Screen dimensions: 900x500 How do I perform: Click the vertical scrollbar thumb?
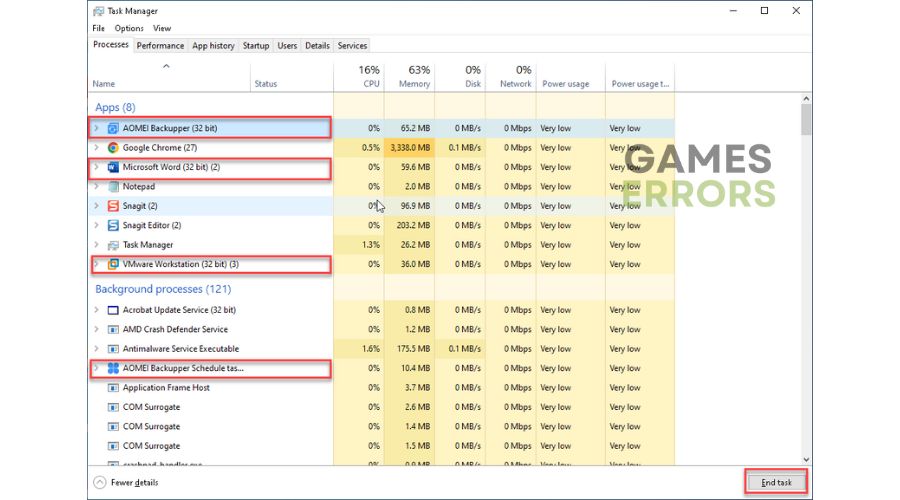806,119
